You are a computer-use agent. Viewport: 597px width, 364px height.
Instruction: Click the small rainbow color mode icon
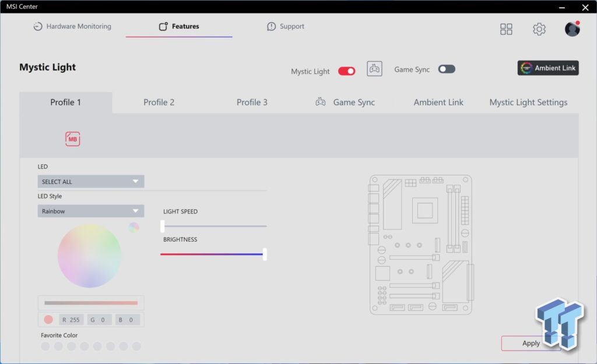[x=134, y=228]
